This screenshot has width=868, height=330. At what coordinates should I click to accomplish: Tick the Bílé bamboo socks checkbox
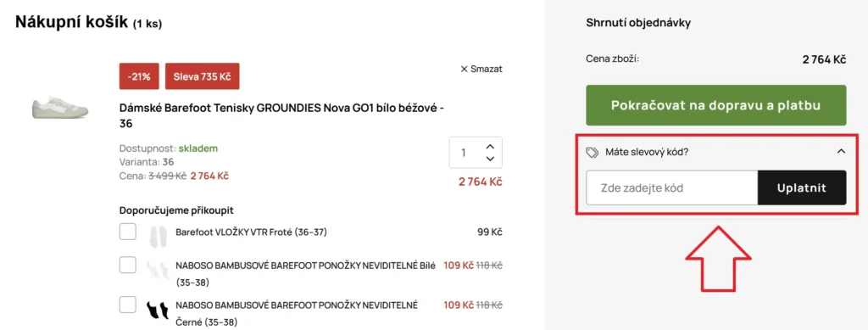(x=128, y=266)
